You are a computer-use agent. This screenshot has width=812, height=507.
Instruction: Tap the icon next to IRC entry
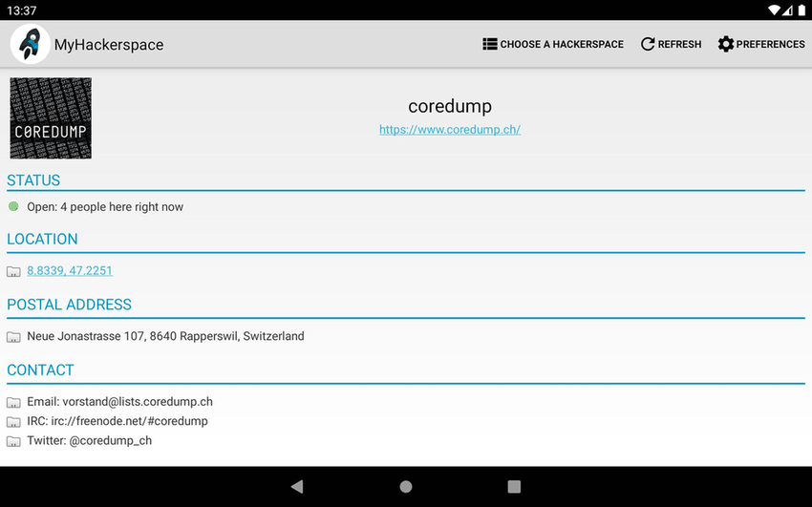coord(13,422)
